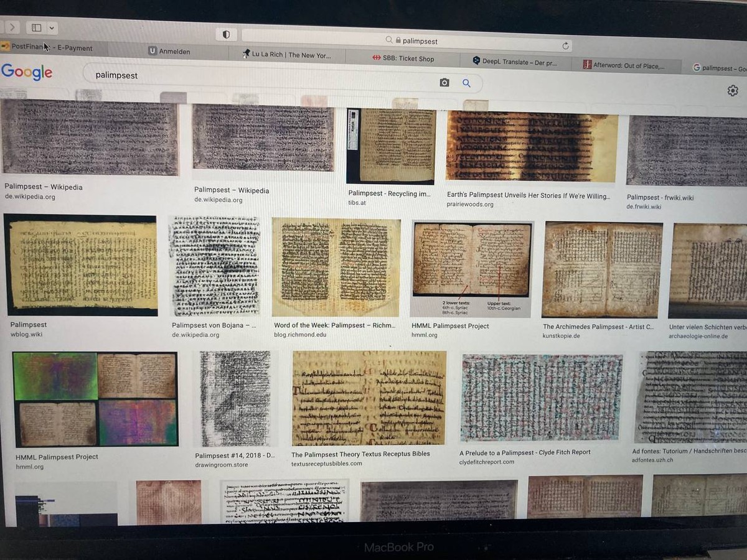Open the tab group chevron beside the sidebar icon

click(52, 28)
